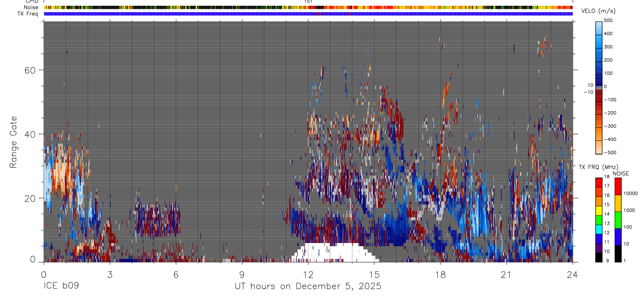Screen dimensions: 644x297
Task: Click the Noise color strip above plot
Action: coord(308,7)
